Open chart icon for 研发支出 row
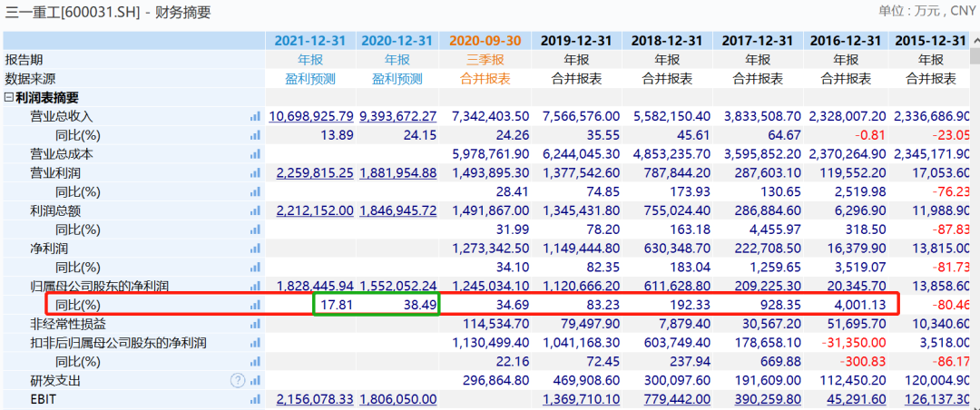Viewport: 980px width, 410px height. tap(255, 380)
